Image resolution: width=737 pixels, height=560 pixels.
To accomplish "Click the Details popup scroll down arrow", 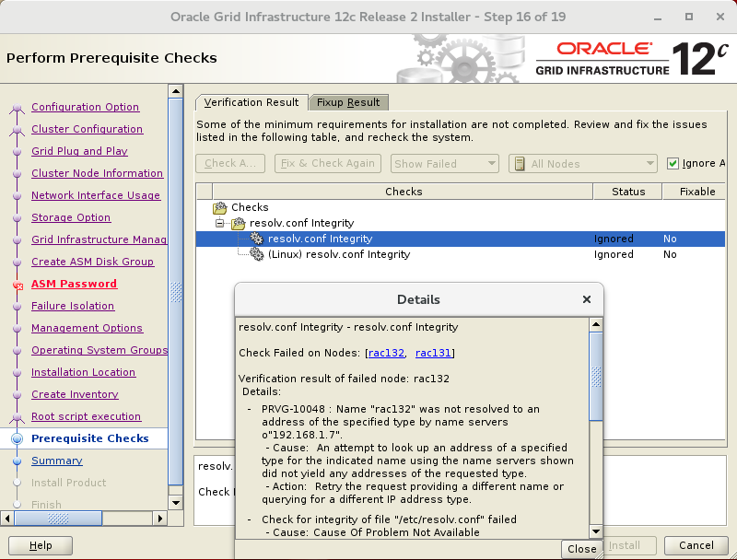I will 596,531.
